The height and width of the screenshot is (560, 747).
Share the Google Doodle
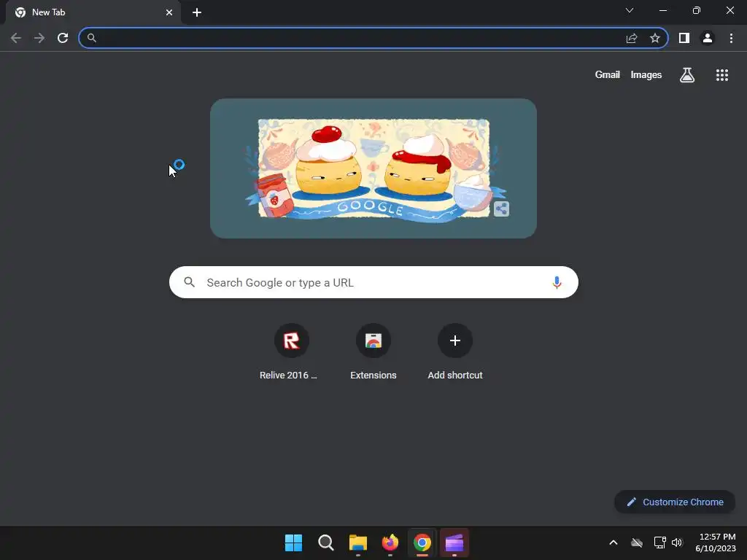(x=501, y=209)
